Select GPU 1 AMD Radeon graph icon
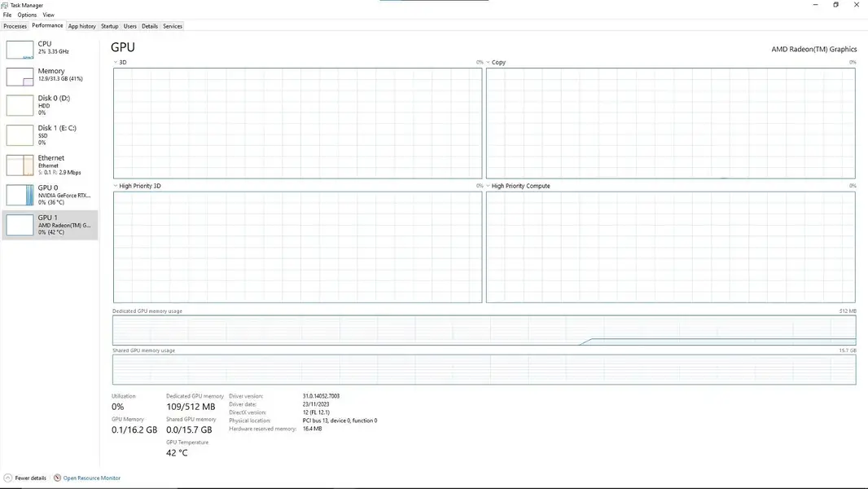Viewport: 868px width, 489px height. click(x=20, y=225)
